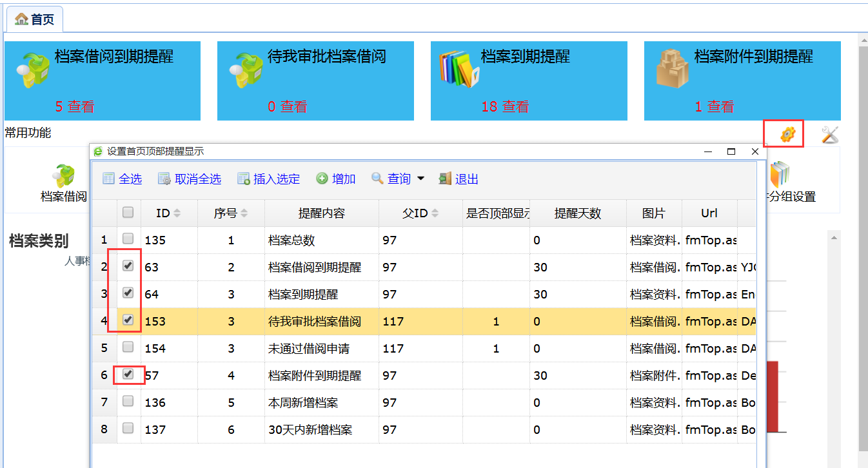Expand the 查询 dropdown arrow
868x468 pixels.
(421, 179)
